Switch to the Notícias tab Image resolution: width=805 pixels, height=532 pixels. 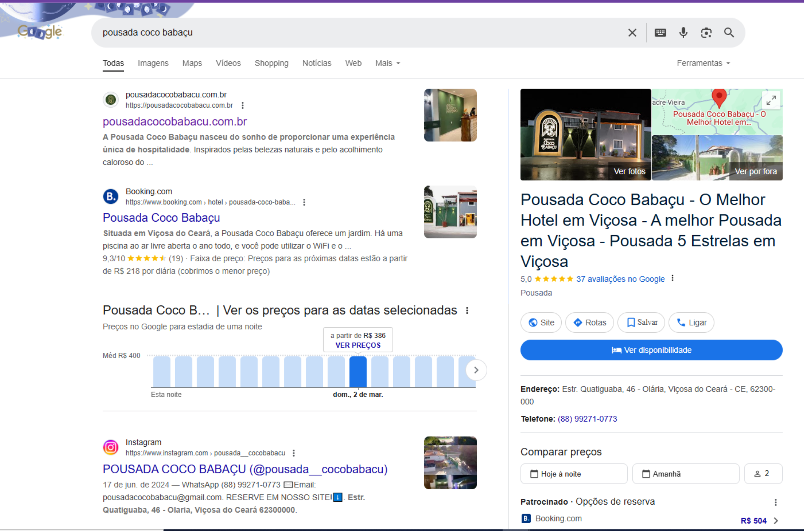point(317,63)
